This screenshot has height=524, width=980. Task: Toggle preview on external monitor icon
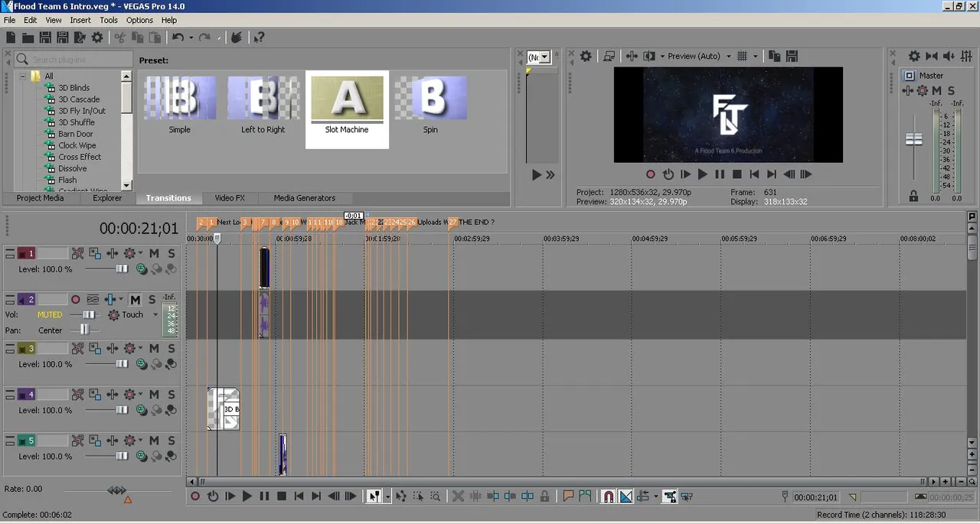(609, 56)
